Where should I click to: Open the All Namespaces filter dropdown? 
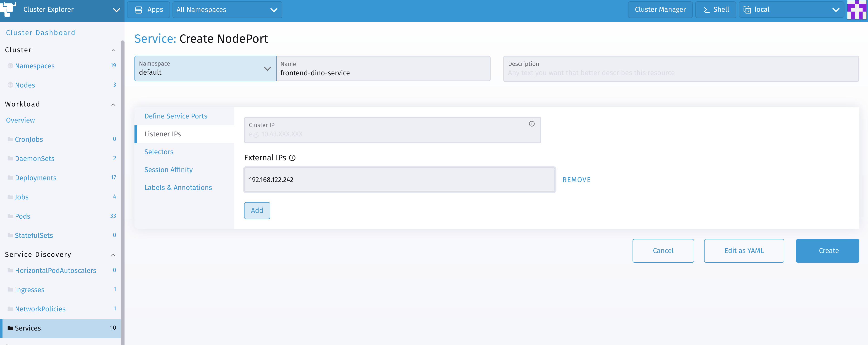pyautogui.click(x=274, y=10)
